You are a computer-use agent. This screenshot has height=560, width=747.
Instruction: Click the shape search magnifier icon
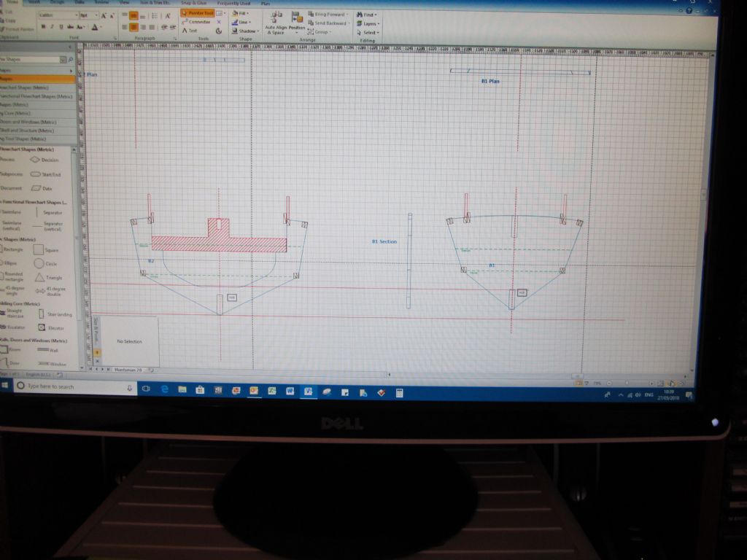[x=71, y=60]
